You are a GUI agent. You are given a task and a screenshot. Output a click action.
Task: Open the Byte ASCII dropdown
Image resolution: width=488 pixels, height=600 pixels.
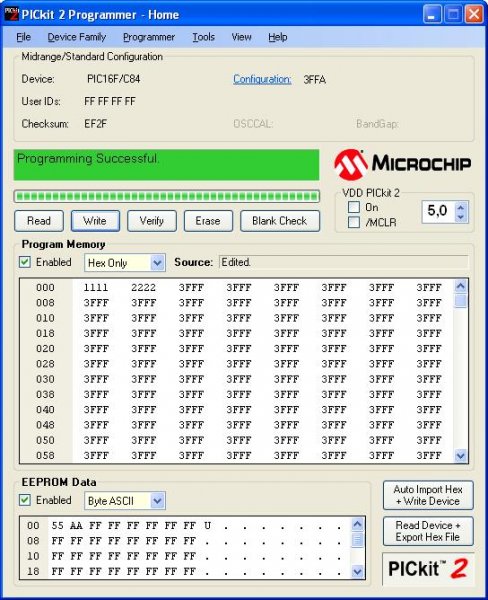click(125, 501)
